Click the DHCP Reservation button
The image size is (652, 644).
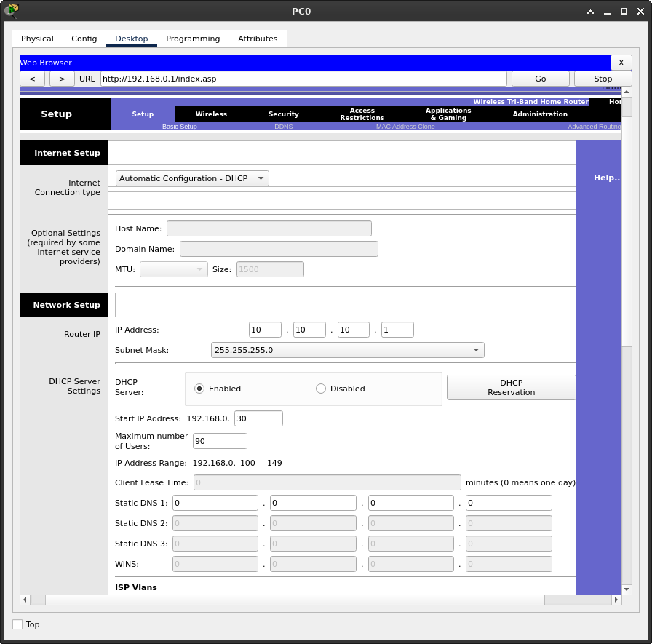[x=511, y=387]
